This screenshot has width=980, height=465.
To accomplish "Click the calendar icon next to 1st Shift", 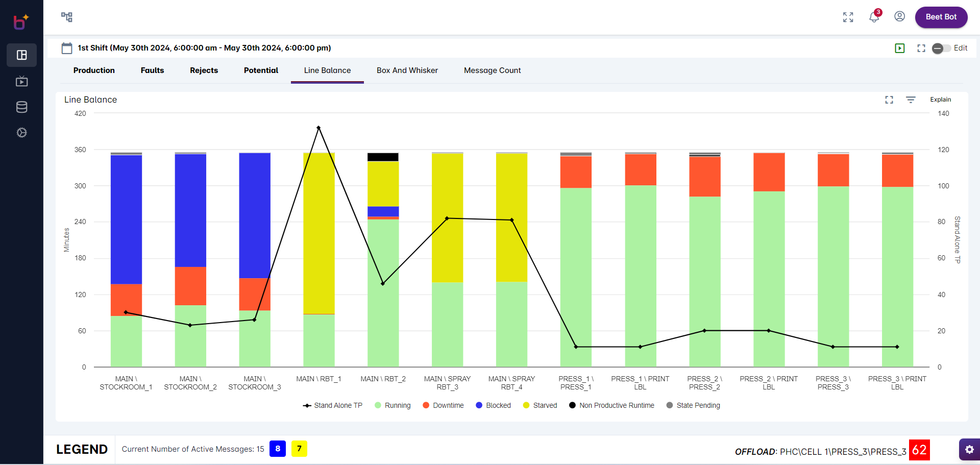I will (66, 47).
